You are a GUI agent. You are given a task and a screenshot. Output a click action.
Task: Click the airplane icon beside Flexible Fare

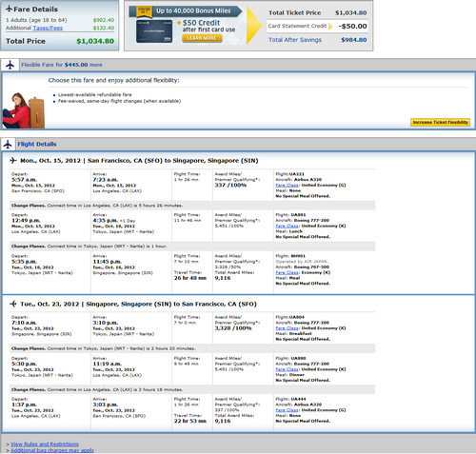[10, 65]
